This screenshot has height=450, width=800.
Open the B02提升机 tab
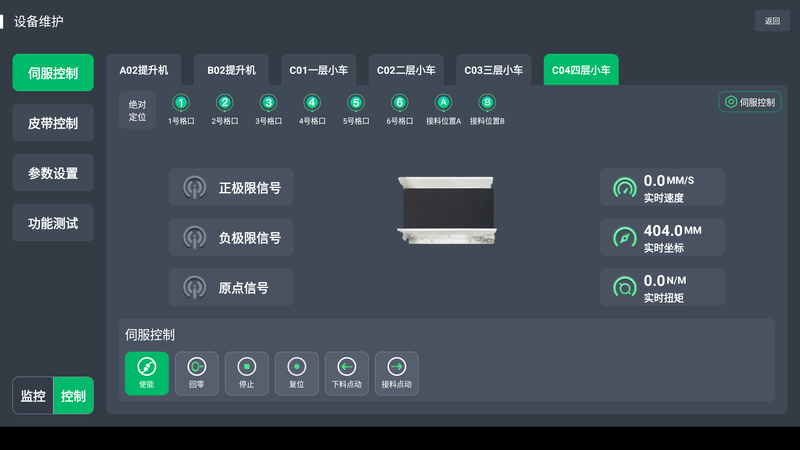(231, 70)
